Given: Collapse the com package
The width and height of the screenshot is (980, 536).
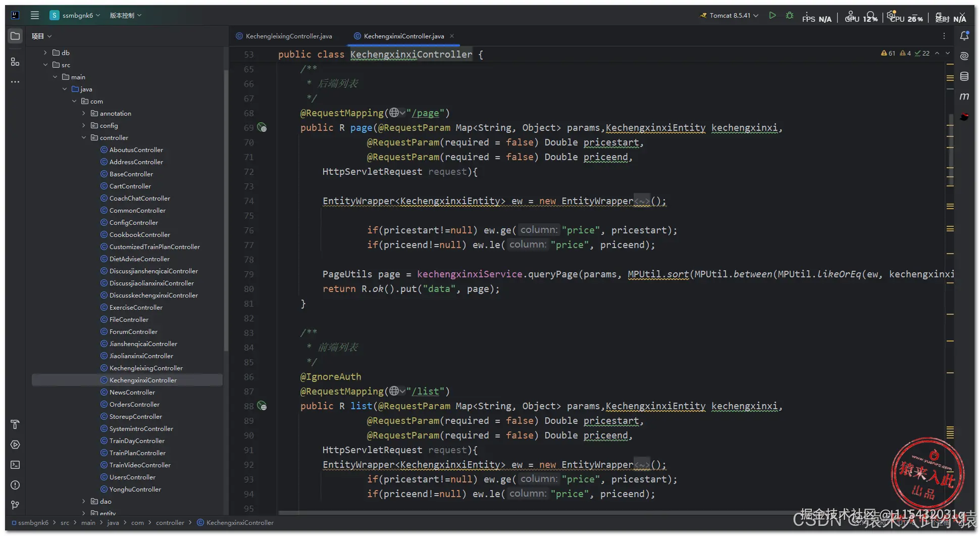Looking at the screenshot, I should tap(74, 101).
